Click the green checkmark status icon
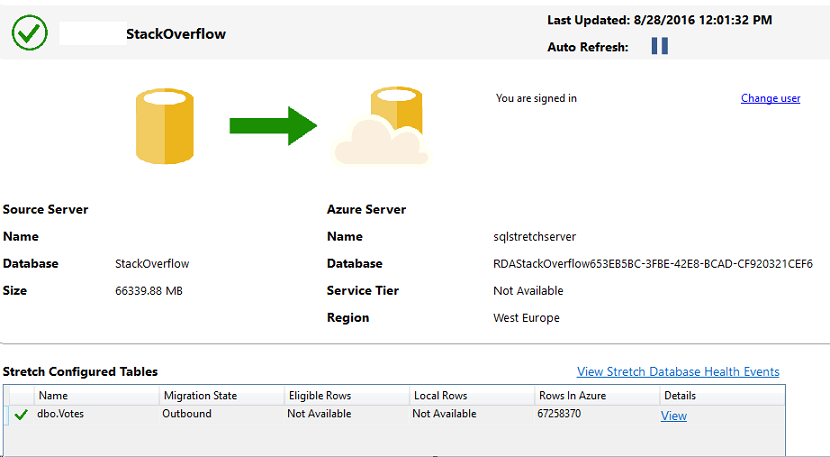Viewport: 830px width, 457px height. click(x=30, y=33)
